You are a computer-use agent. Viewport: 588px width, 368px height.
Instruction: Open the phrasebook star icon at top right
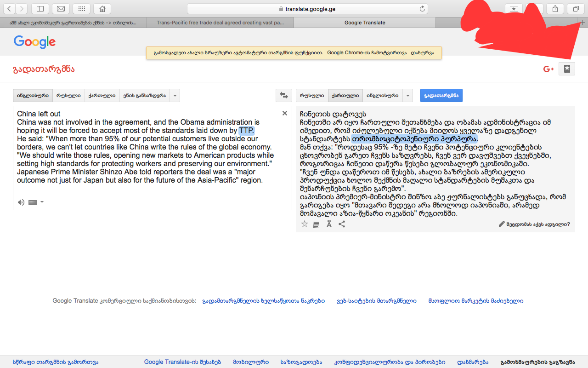point(567,69)
